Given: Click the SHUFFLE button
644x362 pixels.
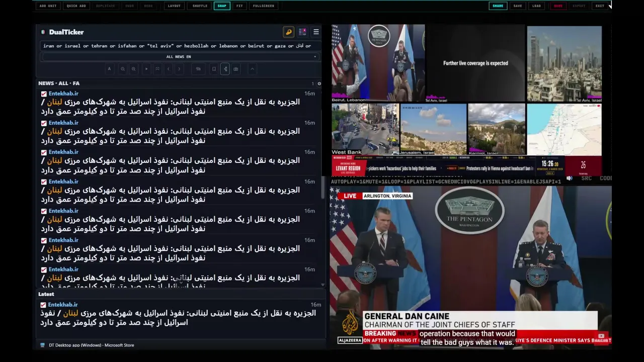Looking at the screenshot, I should (200, 6).
